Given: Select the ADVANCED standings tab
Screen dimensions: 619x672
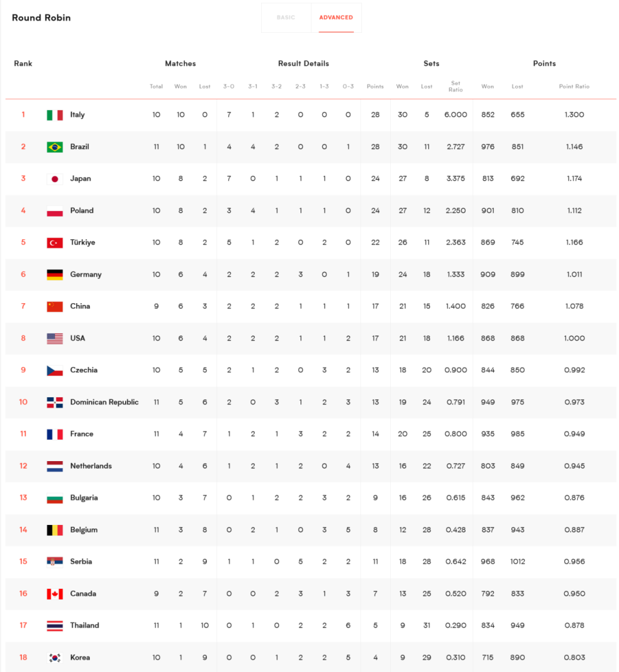Looking at the screenshot, I should tap(337, 17).
